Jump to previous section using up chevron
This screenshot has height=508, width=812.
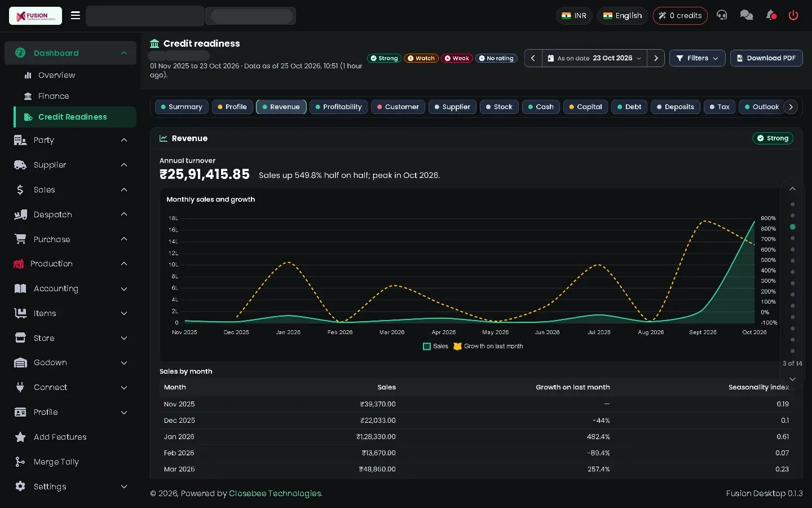pos(792,189)
